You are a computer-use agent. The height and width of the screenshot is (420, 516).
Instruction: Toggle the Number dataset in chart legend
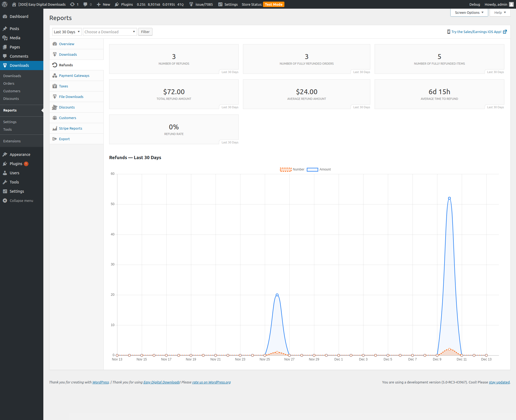pyautogui.click(x=285, y=169)
